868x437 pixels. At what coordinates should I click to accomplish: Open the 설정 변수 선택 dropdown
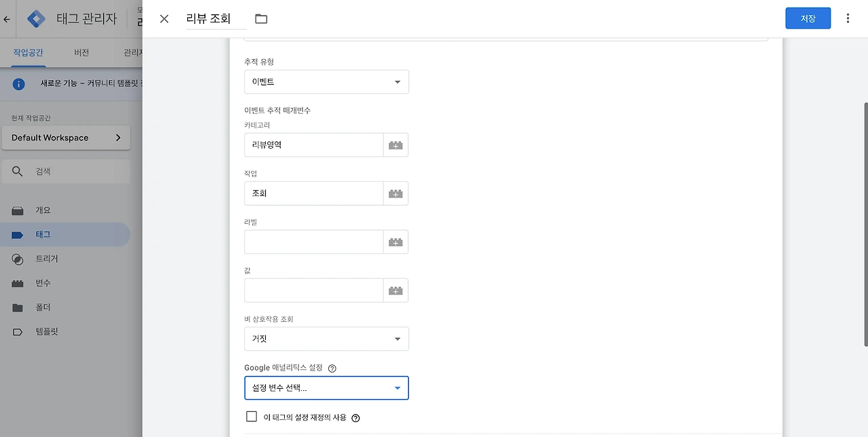pos(326,388)
